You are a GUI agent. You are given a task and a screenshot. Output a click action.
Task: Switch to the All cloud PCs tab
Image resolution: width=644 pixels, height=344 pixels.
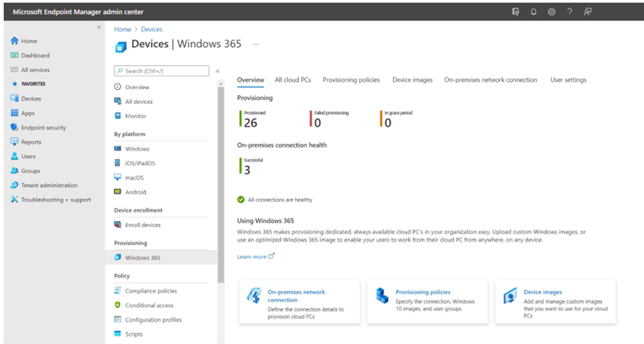pos(293,80)
